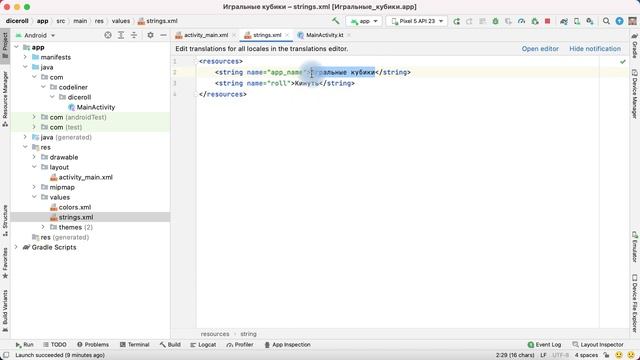640x360 pixels.
Task: Toggle the Device Manager tool window
Action: 635,93
